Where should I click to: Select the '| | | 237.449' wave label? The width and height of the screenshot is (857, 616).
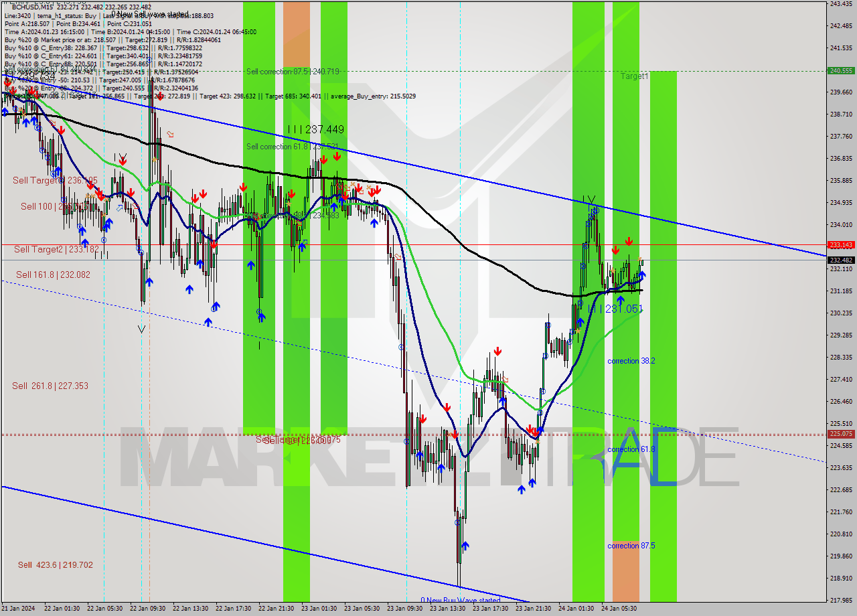[x=315, y=129]
